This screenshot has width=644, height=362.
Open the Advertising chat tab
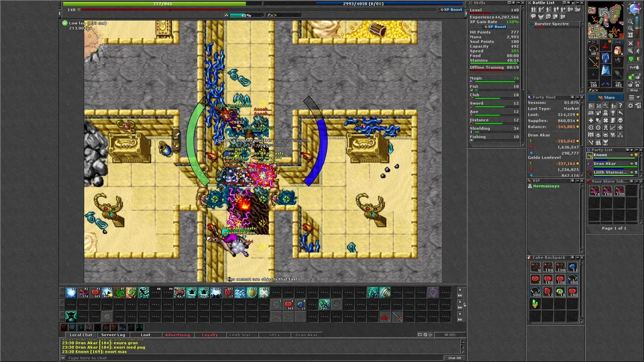(x=178, y=335)
